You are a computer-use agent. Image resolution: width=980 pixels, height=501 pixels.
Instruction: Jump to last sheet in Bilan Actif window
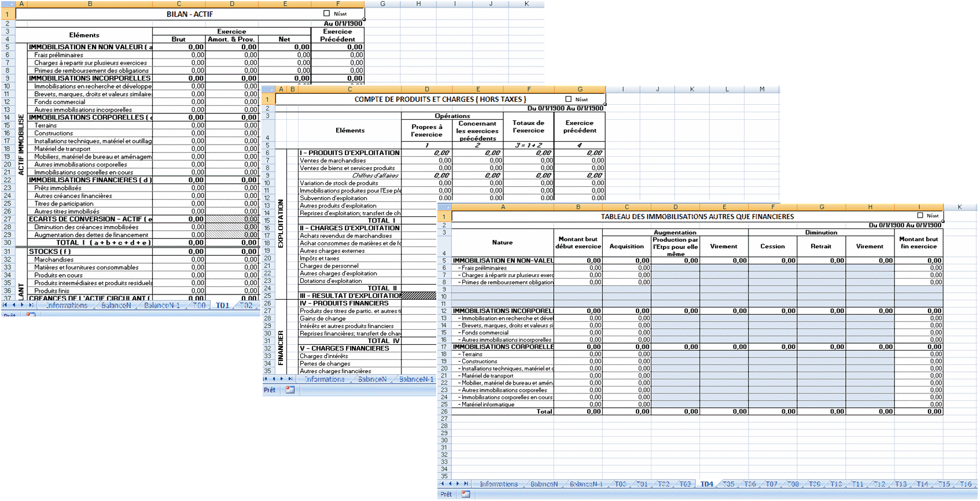(x=31, y=305)
